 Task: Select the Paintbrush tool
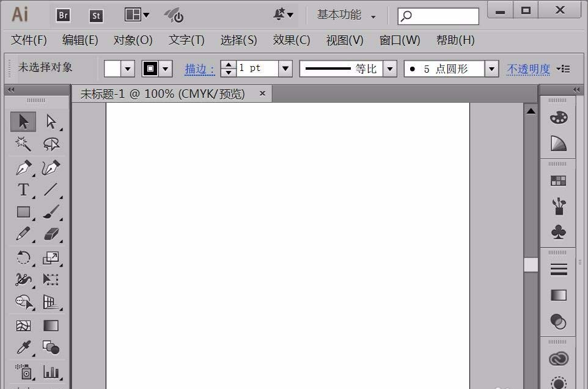point(51,212)
